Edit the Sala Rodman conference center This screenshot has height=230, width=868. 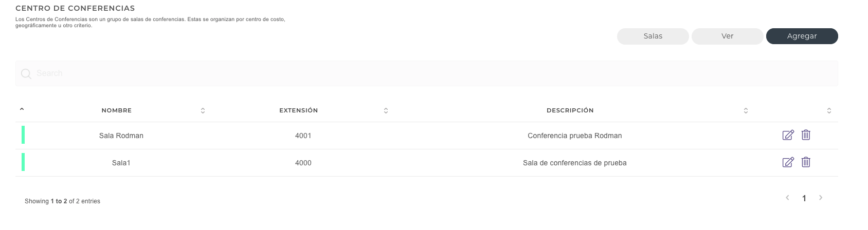(788, 135)
